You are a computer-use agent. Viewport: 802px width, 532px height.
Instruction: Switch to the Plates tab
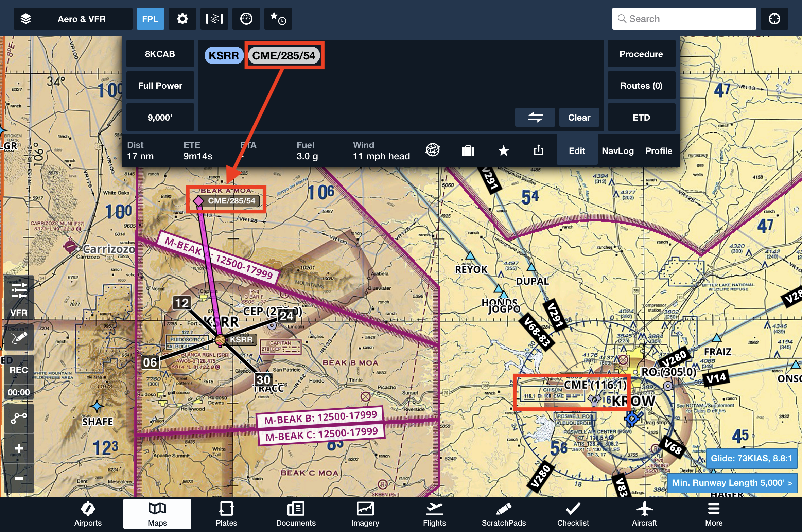[226, 514]
